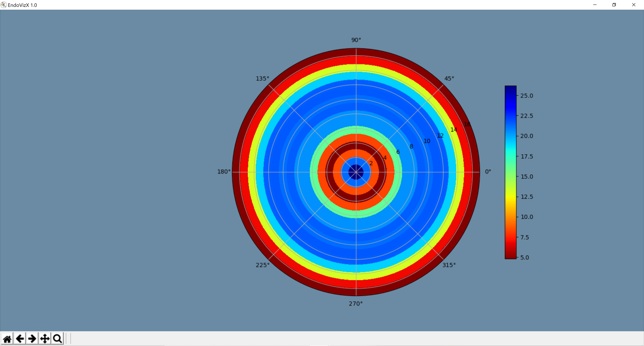Click radial tick label 2
This screenshot has height=346, width=644.
[x=371, y=163]
